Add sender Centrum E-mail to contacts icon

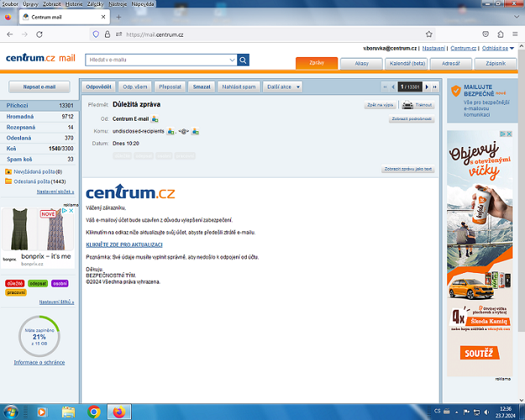155,119
